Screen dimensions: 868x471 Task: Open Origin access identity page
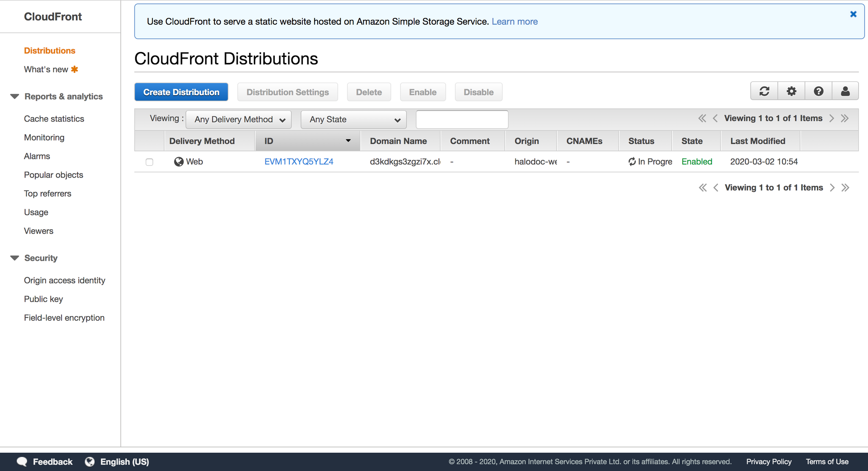click(x=64, y=280)
